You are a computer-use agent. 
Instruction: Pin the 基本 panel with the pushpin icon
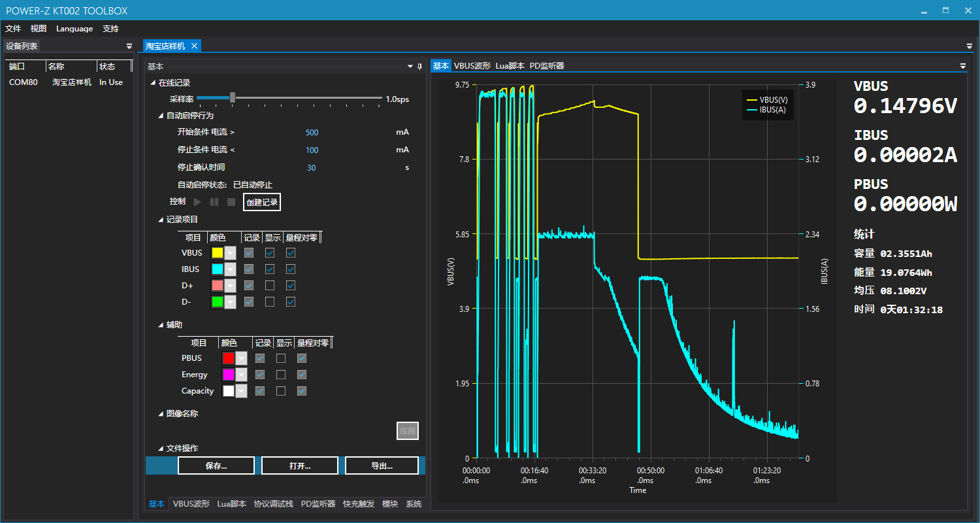point(419,67)
